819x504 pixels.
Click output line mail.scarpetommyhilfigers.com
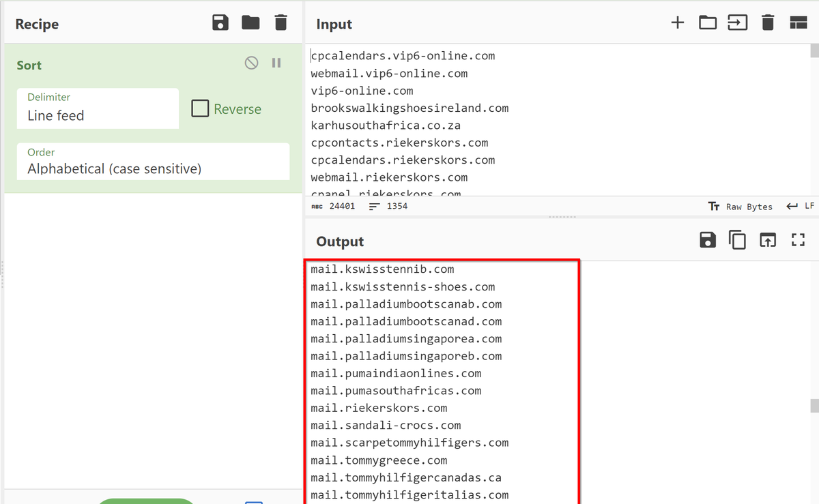409,443
